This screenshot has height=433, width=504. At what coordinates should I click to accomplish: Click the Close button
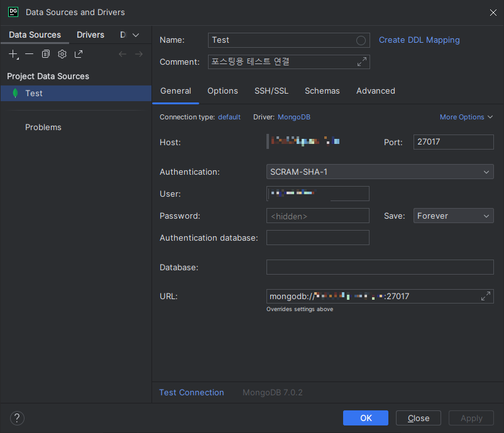(419, 418)
